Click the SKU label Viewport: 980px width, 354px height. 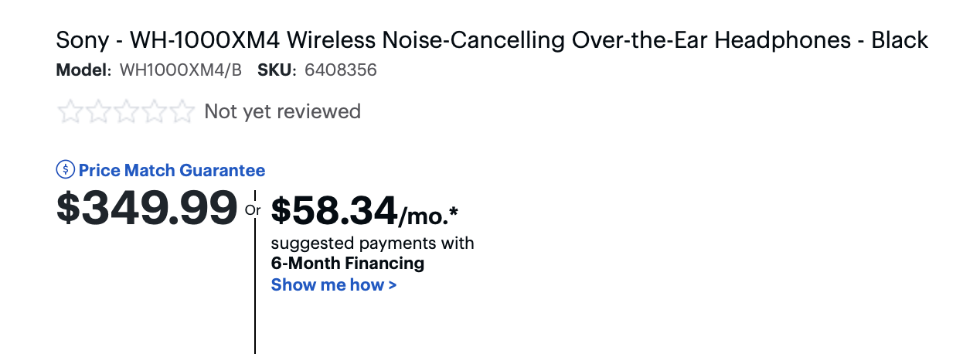(277, 70)
